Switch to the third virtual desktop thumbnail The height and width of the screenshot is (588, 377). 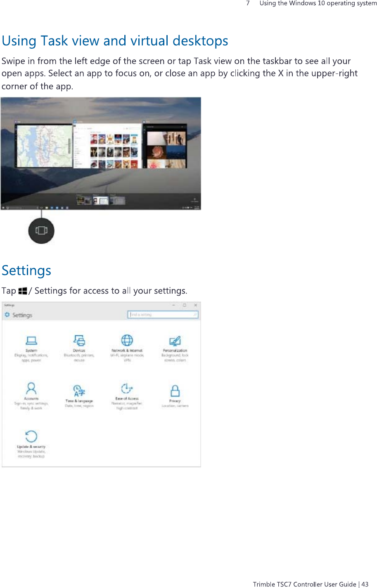[117, 200]
